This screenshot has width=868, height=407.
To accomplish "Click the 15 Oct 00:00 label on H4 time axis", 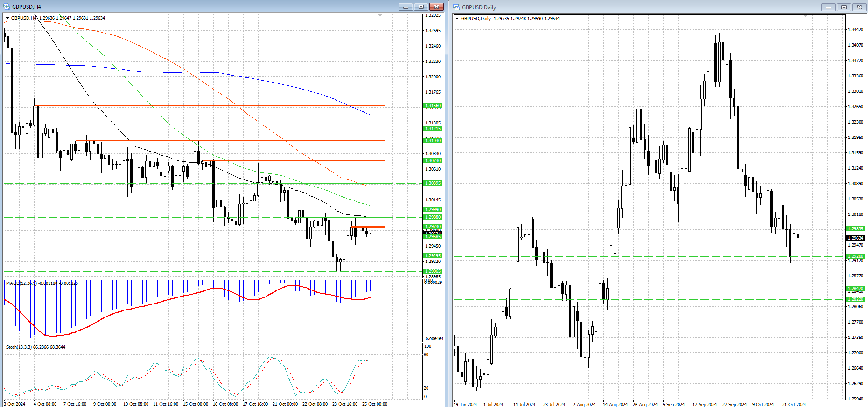I will (196, 404).
